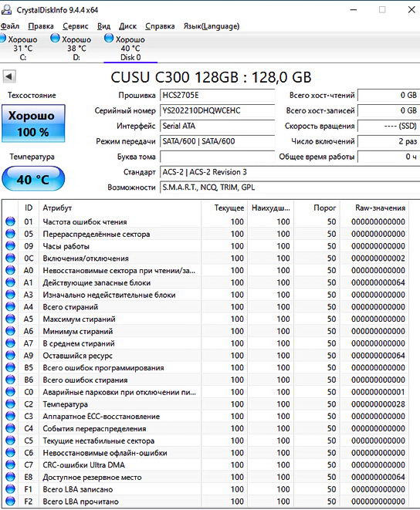The image size is (420, 510).
Task: Click the Serial ATA interface field
Action: [x=217, y=126]
